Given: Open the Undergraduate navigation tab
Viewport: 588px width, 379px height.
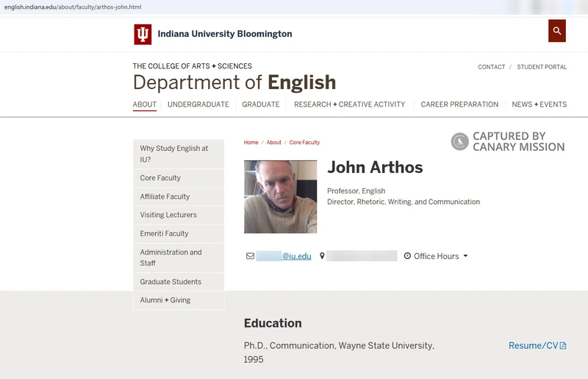Looking at the screenshot, I should pyautogui.click(x=198, y=105).
